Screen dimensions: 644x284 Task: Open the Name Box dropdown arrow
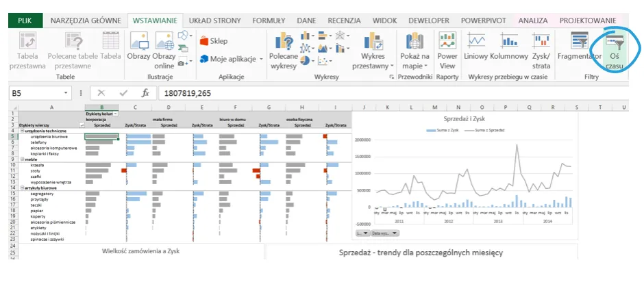[x=66, y=94]
